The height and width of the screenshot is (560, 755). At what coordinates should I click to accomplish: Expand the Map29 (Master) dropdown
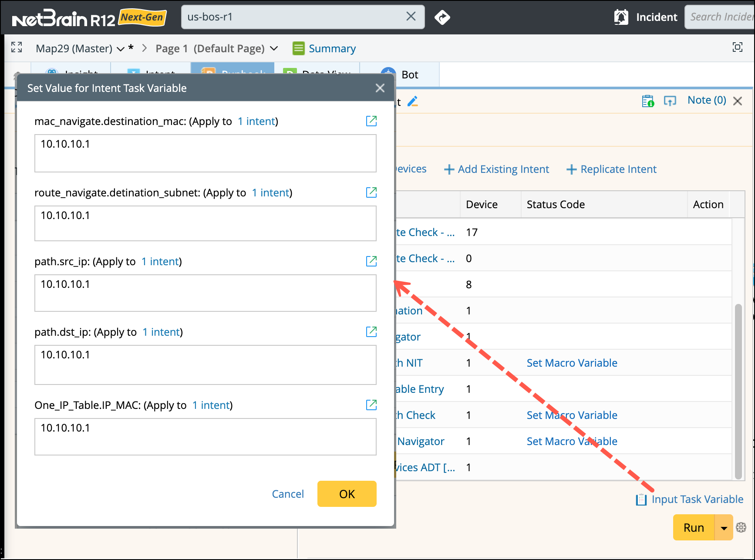coord(121,49)
